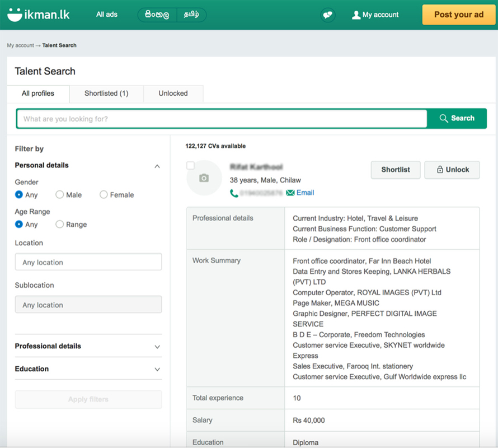Click the green phone icon
This screenshot has width=498, height=448.
234,193
